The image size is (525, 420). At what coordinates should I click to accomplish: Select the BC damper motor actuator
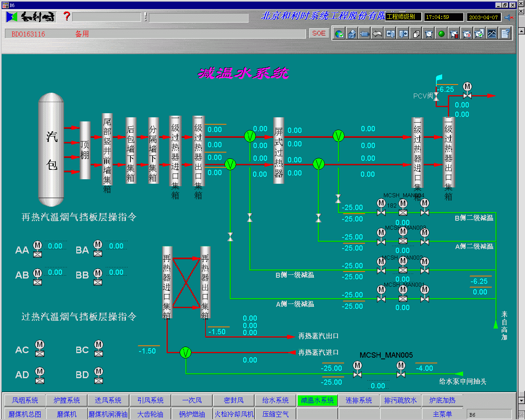pos(99,349)
